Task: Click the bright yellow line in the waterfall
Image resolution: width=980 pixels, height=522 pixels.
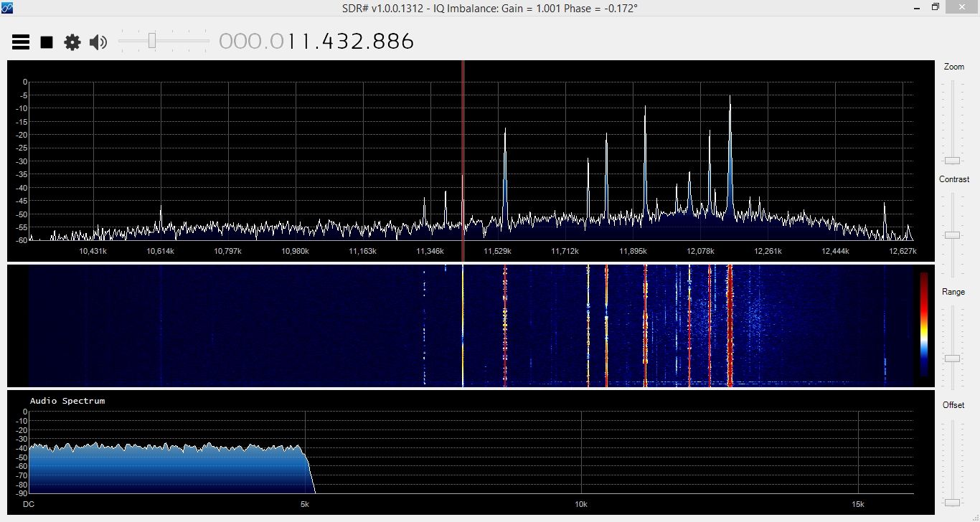Action: 463,326
